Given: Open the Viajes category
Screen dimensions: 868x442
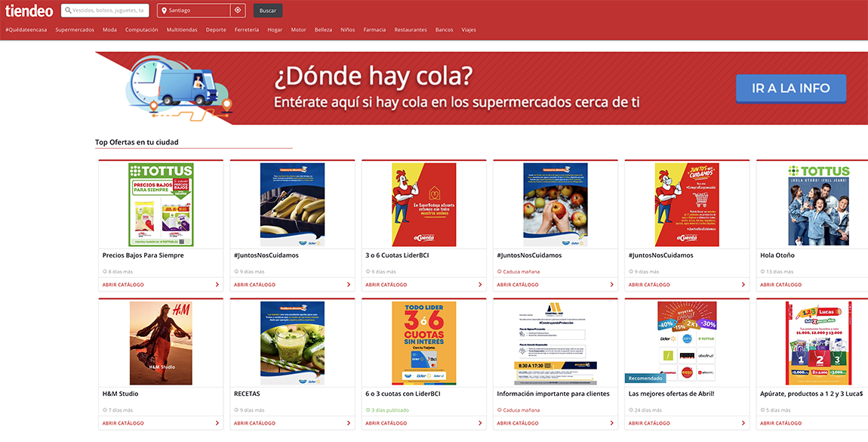Looking at the screenshot, I should [x=469, y=30].
